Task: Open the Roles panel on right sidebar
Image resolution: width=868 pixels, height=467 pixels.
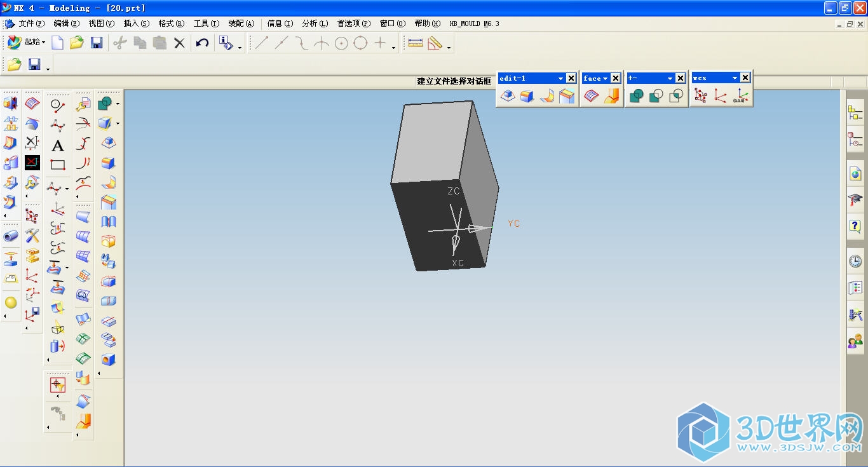Action: (x=855, y=342)
